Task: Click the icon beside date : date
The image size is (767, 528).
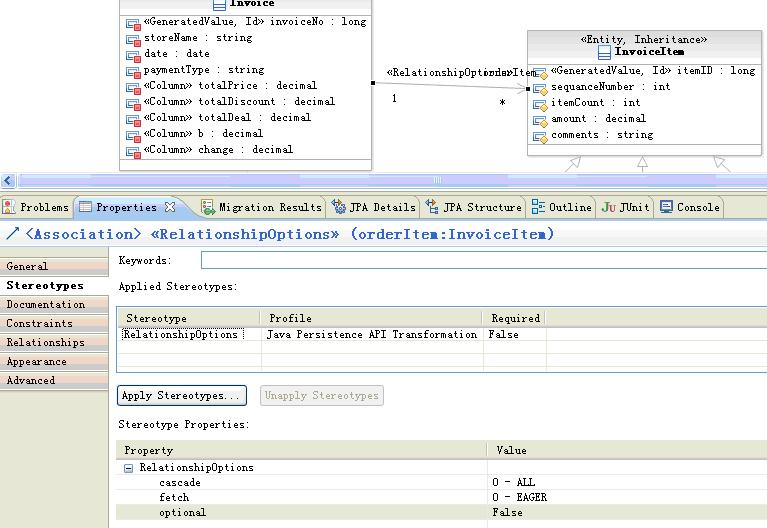Action: coord(133,56)
